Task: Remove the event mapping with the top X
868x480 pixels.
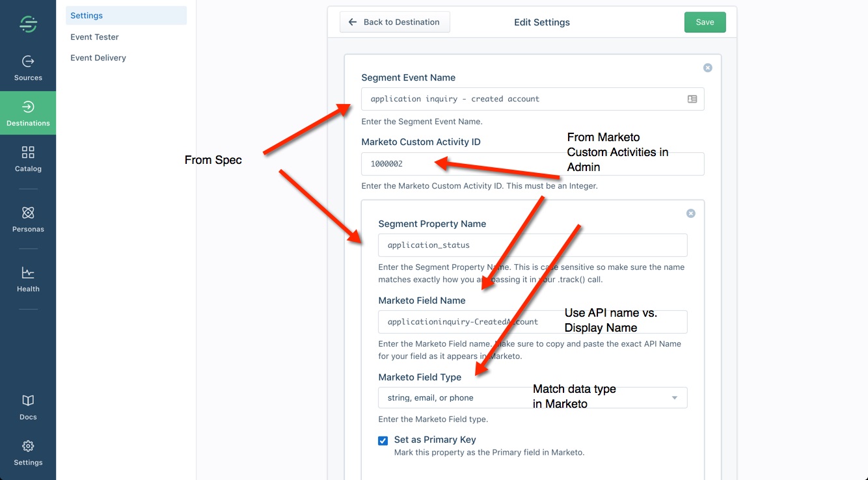Action: 708,68
